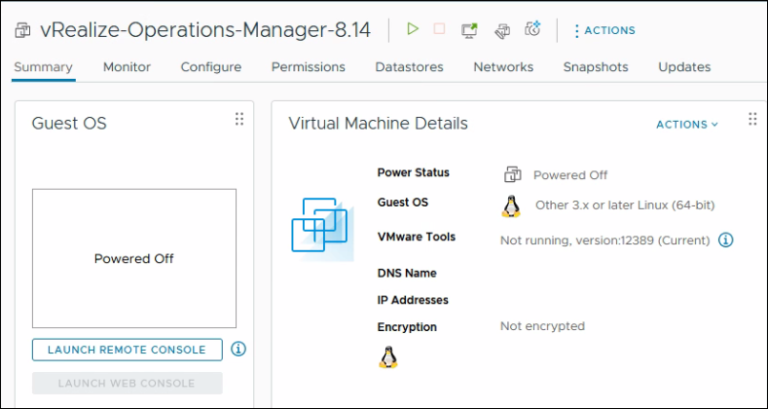Open the top ACTIONS menu in header
The height and width of the screenshot is (409, 768).
[x=604, y=30]
